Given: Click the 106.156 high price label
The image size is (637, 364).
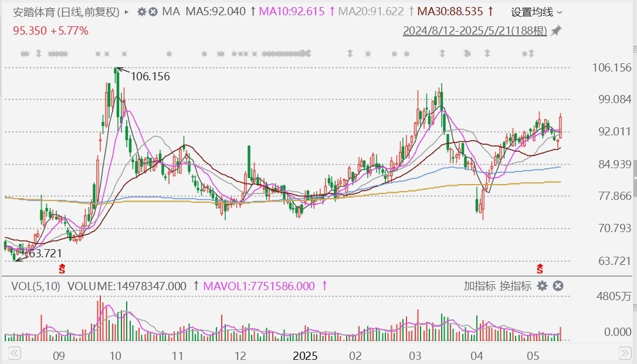Looking at the screenshot, I should tap(150, 76).
